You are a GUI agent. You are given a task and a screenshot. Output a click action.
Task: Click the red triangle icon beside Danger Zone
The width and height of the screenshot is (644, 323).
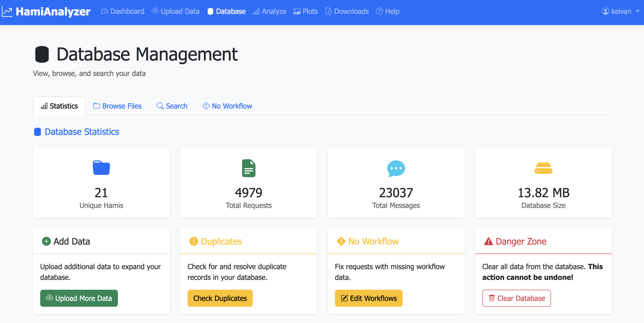click(488, 241)
